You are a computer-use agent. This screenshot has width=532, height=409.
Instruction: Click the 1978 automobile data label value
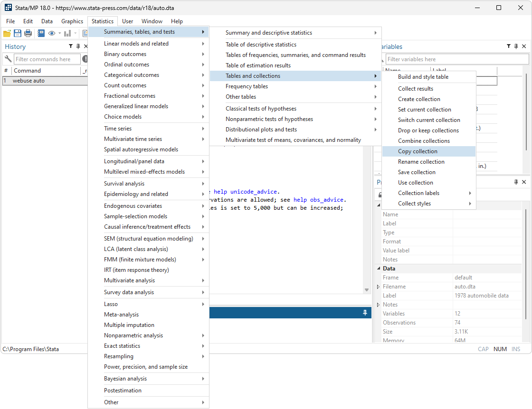(x=482, y=296)
